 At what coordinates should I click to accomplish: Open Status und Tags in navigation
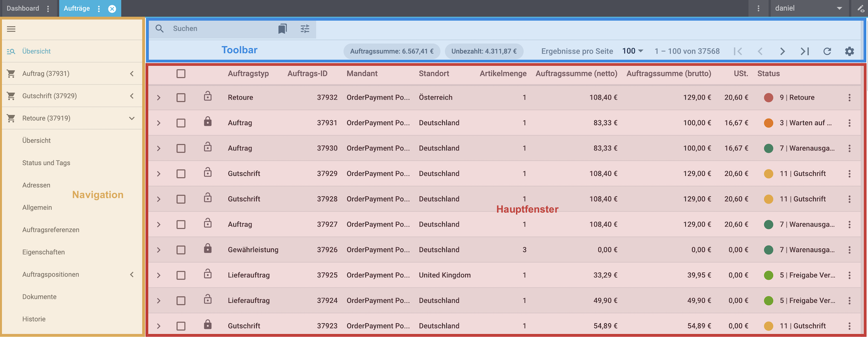(46, 163)
